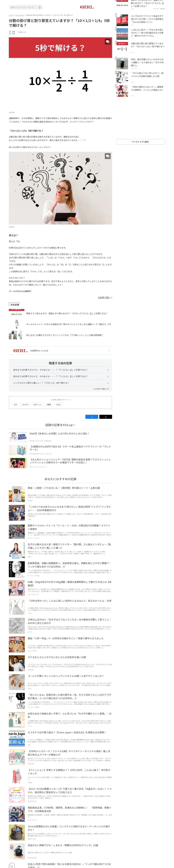
Task: Click the andGIRL logo in the header
Action: point(87,7)
